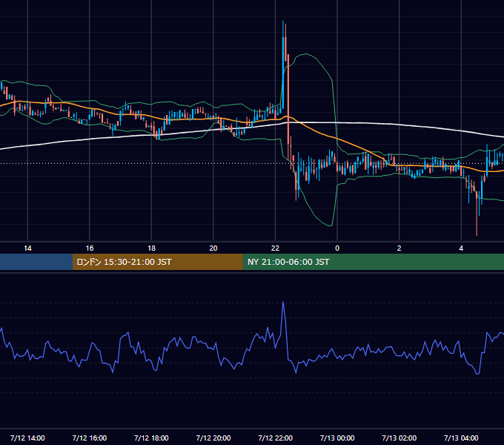Image resolution: width=504 pixels, height=445 pixels.
Task: Click the hour label 18 on price chart axis
Action: [151, 248]
